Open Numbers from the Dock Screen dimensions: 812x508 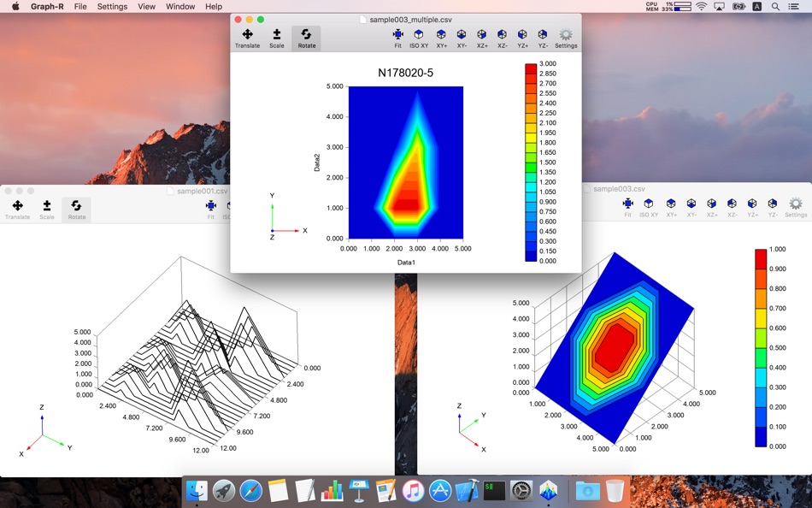click(332, 490)
